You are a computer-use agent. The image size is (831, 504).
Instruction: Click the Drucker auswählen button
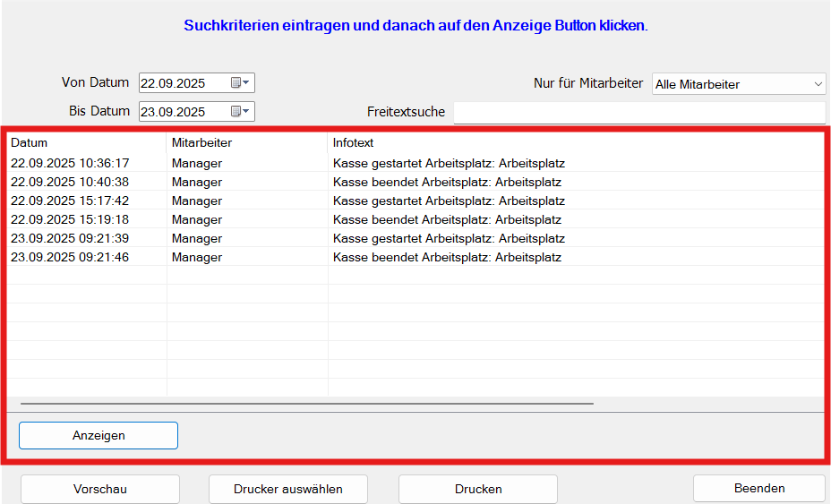(x=288, y=489)
